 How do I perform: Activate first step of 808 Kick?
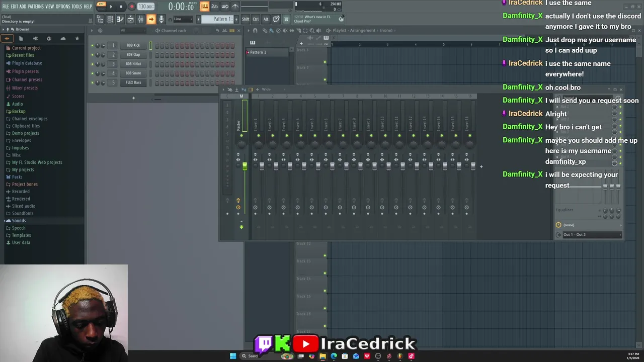click(x=157, y=46)
